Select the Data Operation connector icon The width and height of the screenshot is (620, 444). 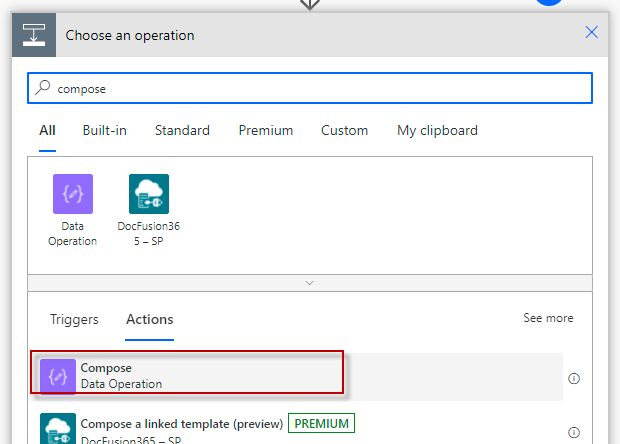pos(73,194)
